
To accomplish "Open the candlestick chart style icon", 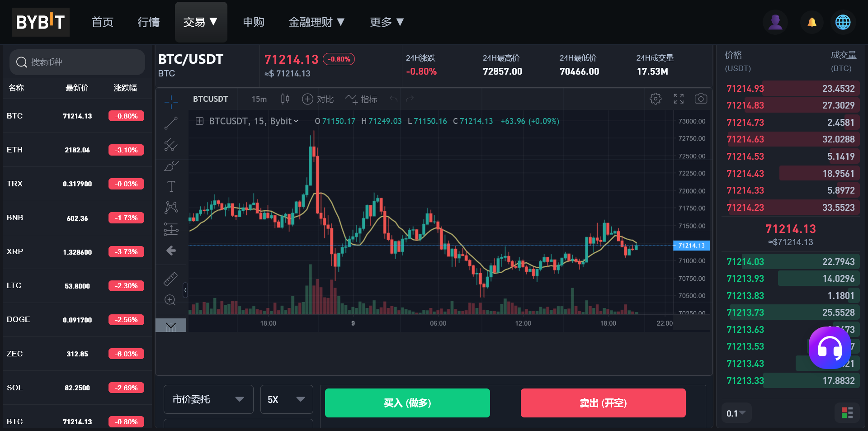I will pos(285,99).
